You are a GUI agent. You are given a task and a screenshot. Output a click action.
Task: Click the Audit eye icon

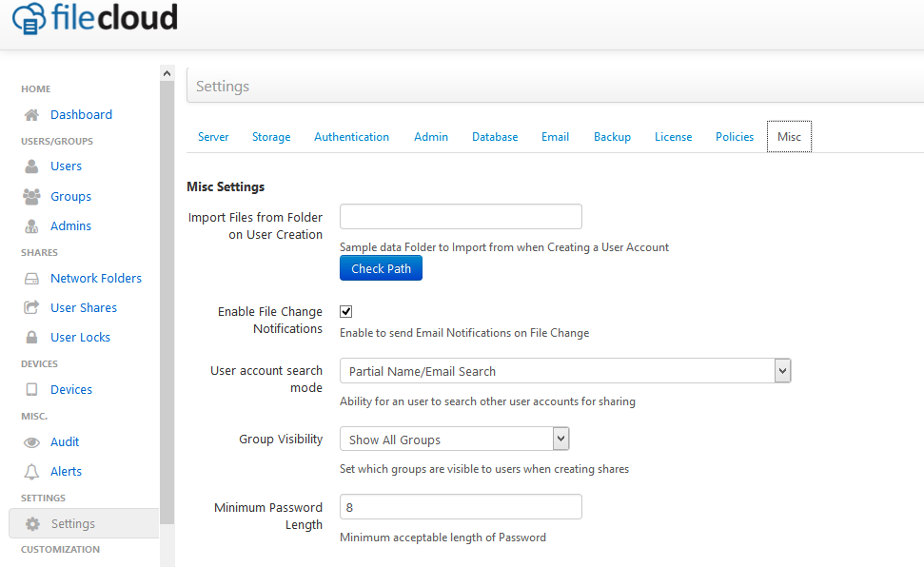pos(31,442)
